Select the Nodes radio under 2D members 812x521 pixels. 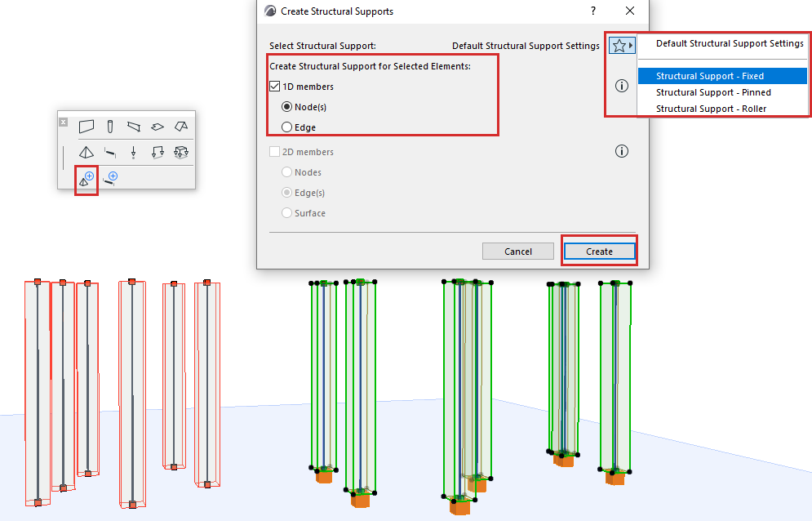(286, 172)
